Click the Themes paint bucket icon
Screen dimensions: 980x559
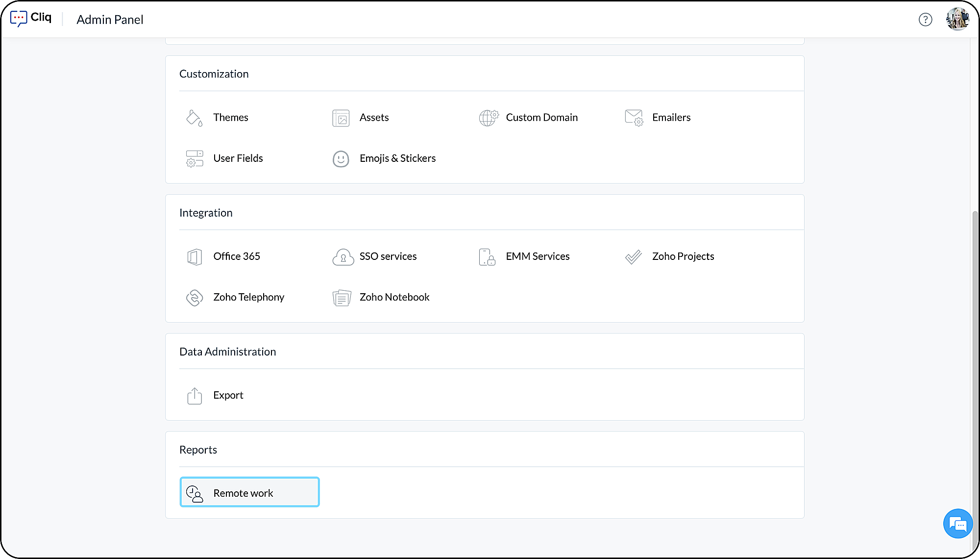pos(194,118)
